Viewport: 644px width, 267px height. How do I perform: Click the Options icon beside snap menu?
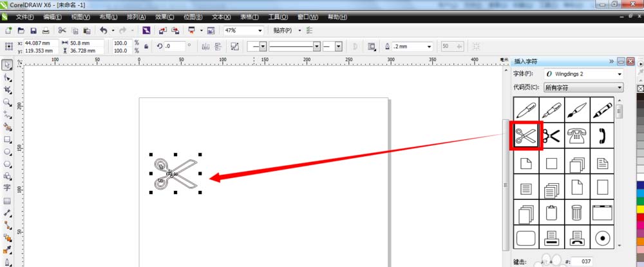310,30
